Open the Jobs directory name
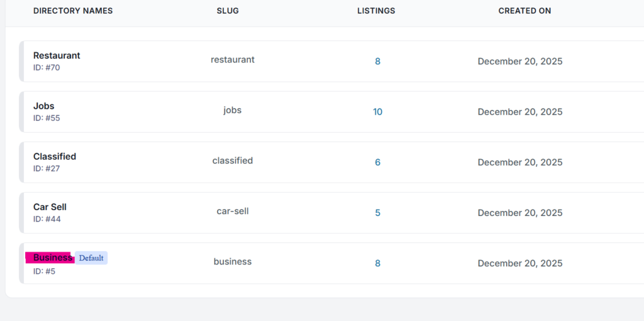 [x=44, y=106]
